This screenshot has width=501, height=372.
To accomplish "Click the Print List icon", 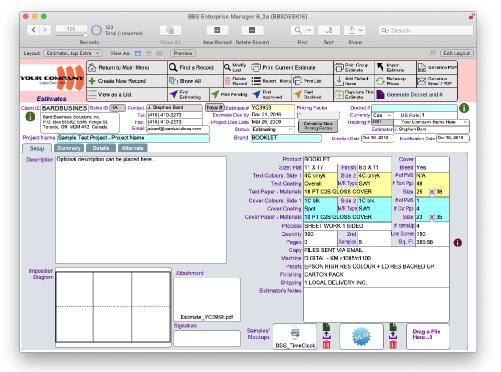I will click(x=297, y=81).
